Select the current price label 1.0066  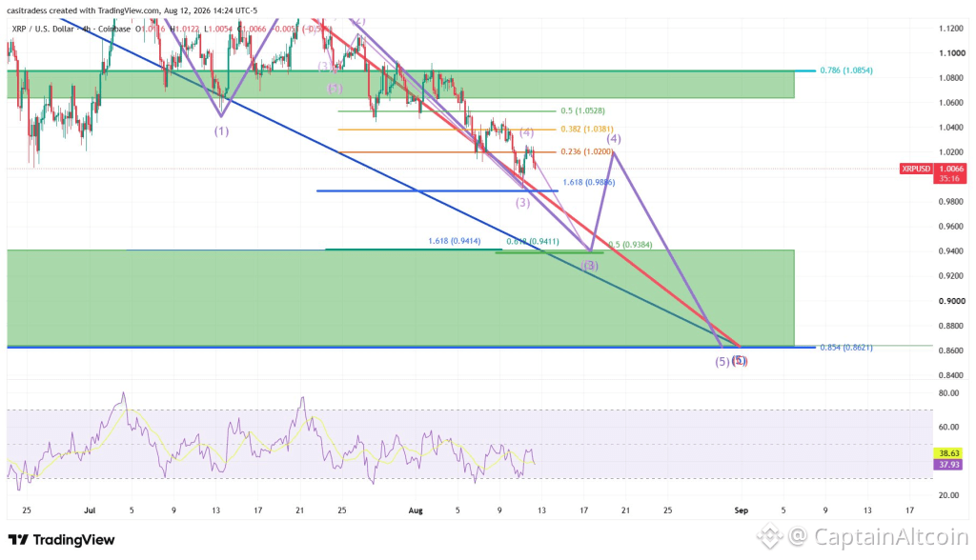point(950,169)
